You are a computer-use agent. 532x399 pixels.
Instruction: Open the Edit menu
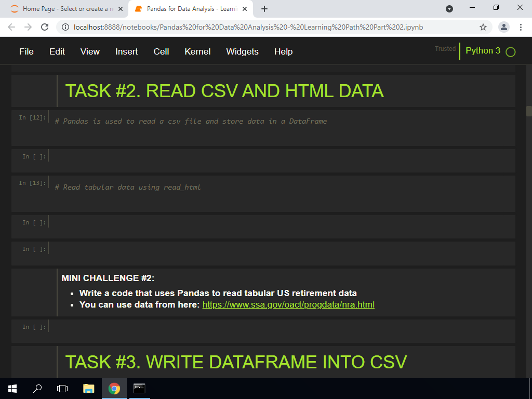pos(57,51)
